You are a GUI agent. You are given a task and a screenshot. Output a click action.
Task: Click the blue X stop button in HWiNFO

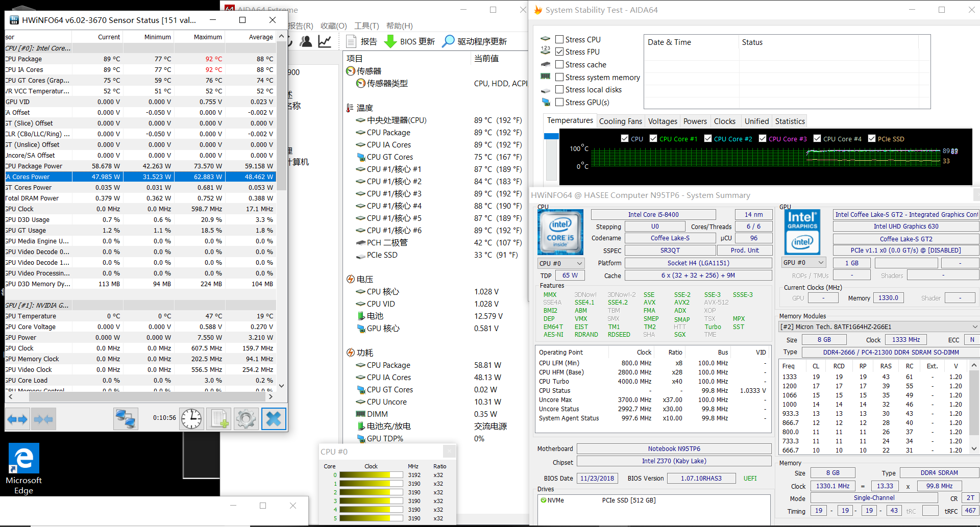[274, 418]
